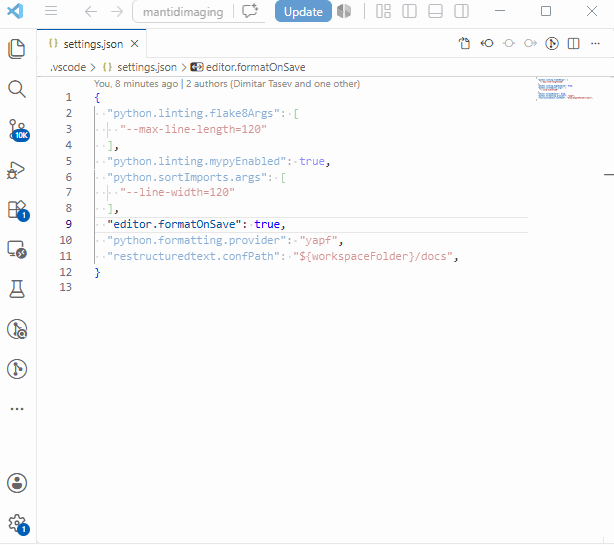Open the Git Graph circle-branch view

coord(17,369)
